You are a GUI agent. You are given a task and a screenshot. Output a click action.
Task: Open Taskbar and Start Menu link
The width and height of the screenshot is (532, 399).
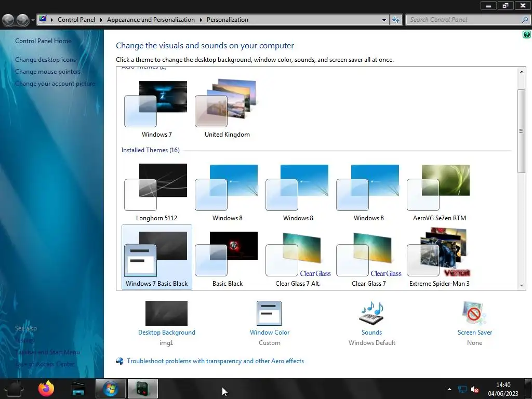47,352
